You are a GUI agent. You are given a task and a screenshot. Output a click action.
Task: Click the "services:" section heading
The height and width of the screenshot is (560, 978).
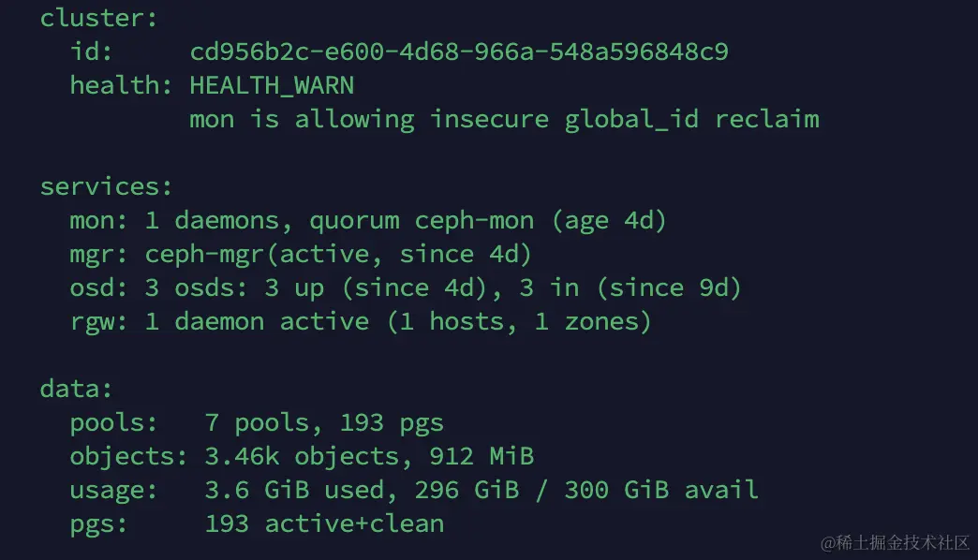click(x=106, y=187)
